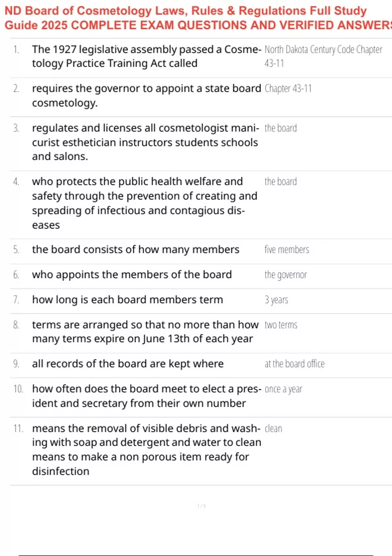This screenshot has width=392, height=556.
Task: Select question 1 about the 1927 legislative assembly
Action: pos(146,56)
